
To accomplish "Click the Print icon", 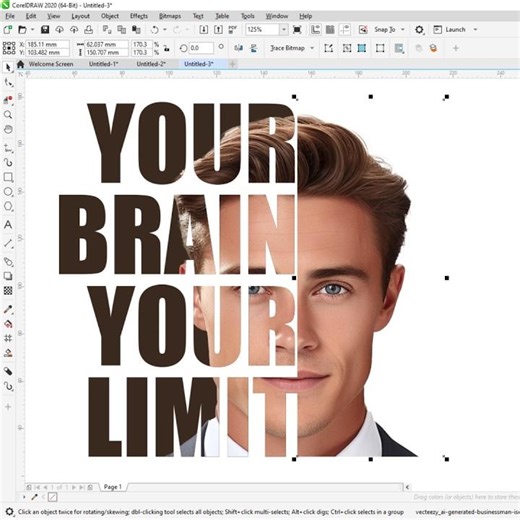I will 88,30.
